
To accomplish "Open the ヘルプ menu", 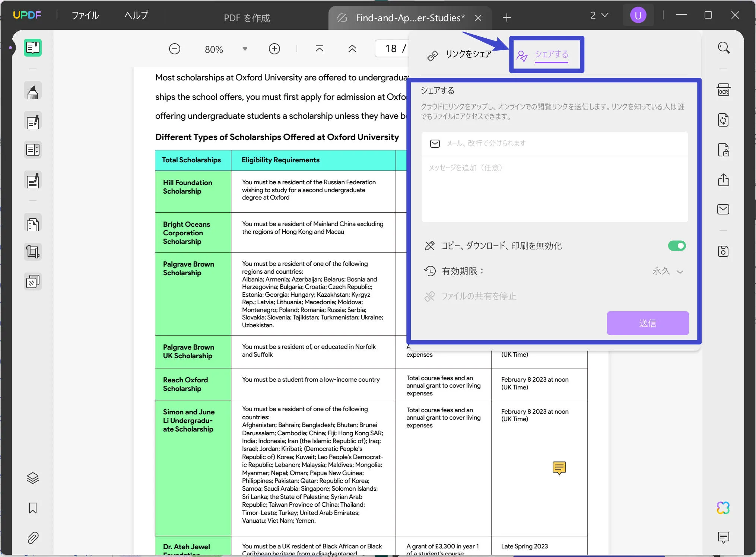I will [x=136, y=15].
